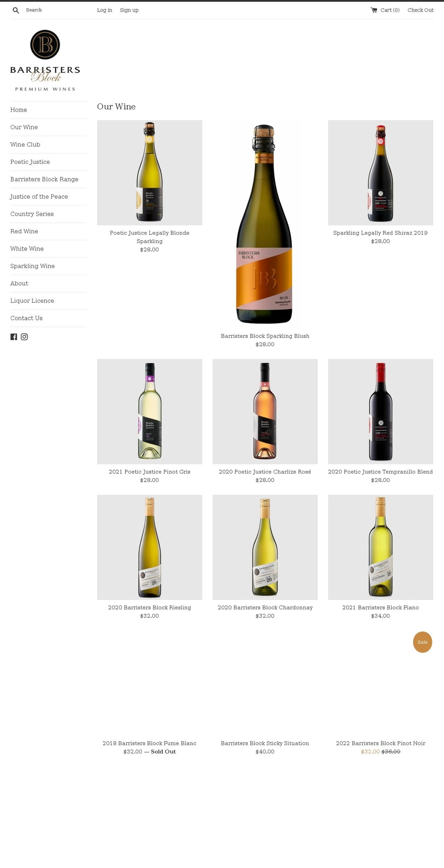Open the Instagram profile icon
This screenshot has height=868, width=444.
(25, 337)
